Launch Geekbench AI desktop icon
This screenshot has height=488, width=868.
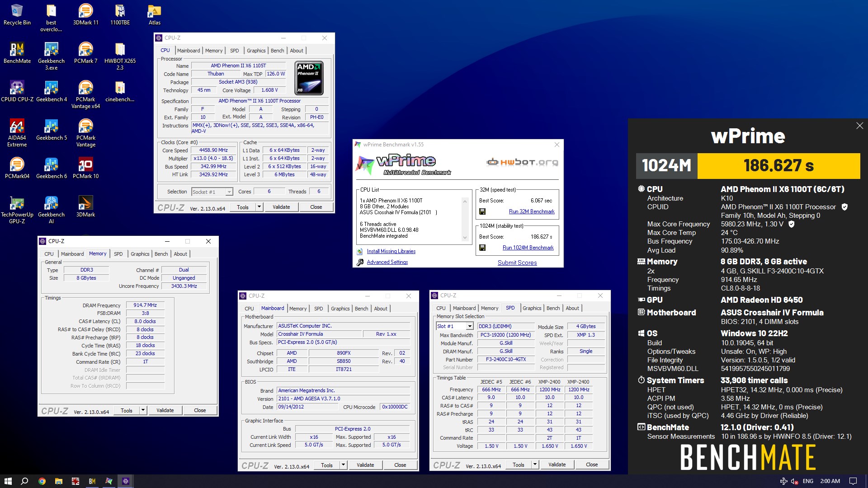[51, 210]
